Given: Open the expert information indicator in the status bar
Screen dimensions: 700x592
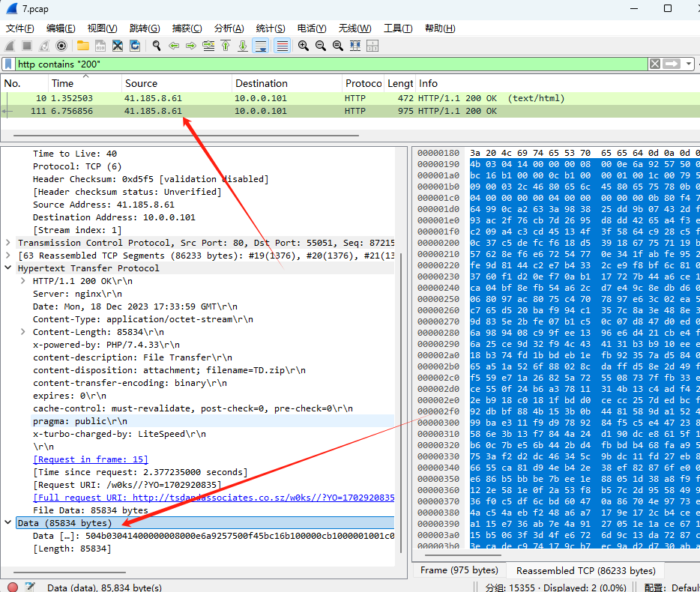Looking at the screenshot, I should [13, 587].
